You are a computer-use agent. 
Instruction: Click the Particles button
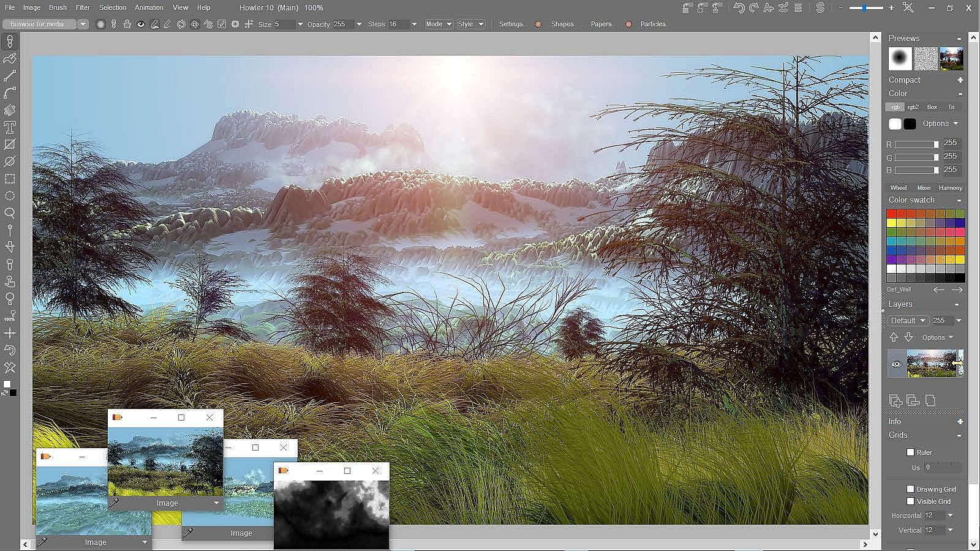(x=655, y=24)
